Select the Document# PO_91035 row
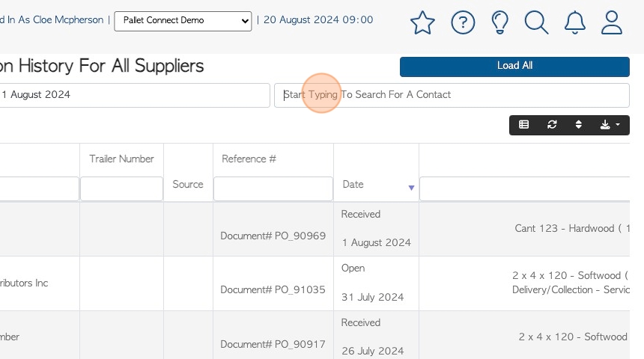The image size is (644, 359). point(315,283)
